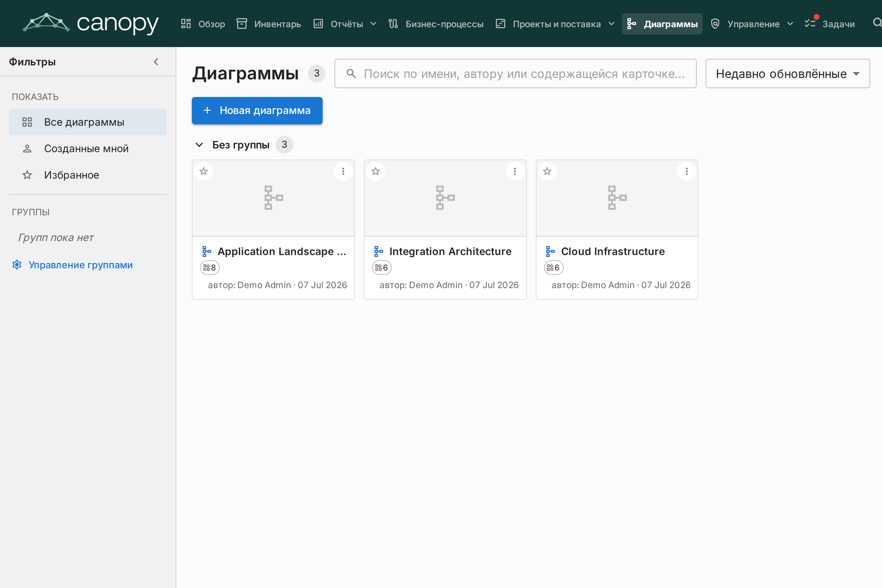Click the 8 cards badge on Application Landscape
The image size is (882, 588).
209,268
